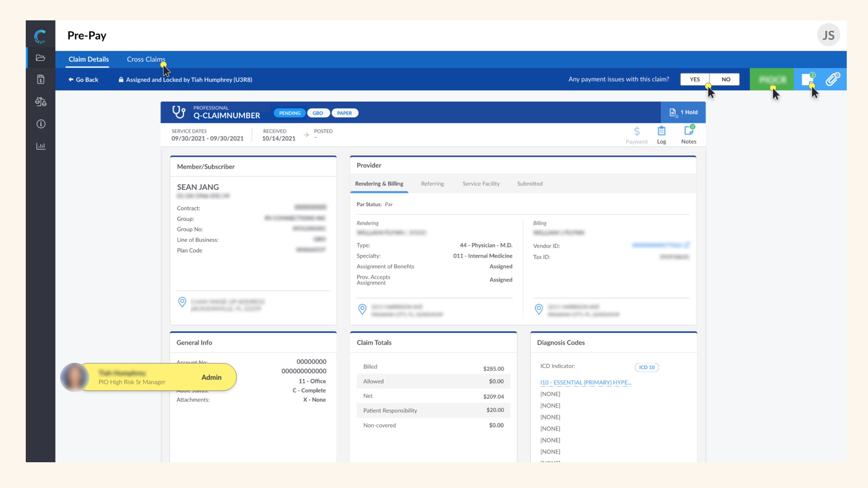Click the paperclip attachments icon
Viewport: 868px width, 488px height.
pyautogui.click(x=832, y=80)
